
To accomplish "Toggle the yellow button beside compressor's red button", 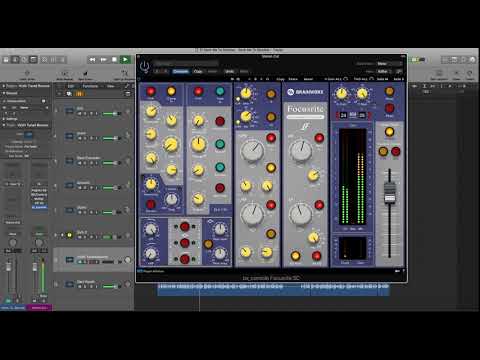I will pos(171,91).
